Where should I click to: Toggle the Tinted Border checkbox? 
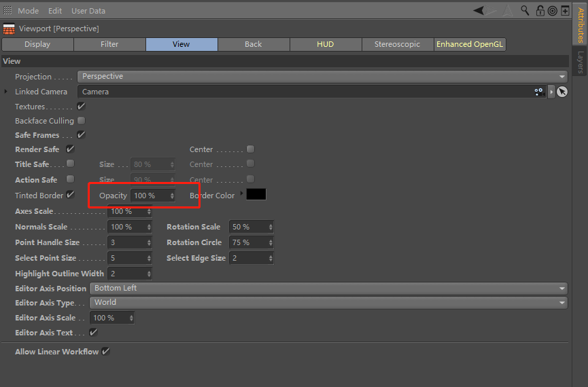[x=70, y=196]
